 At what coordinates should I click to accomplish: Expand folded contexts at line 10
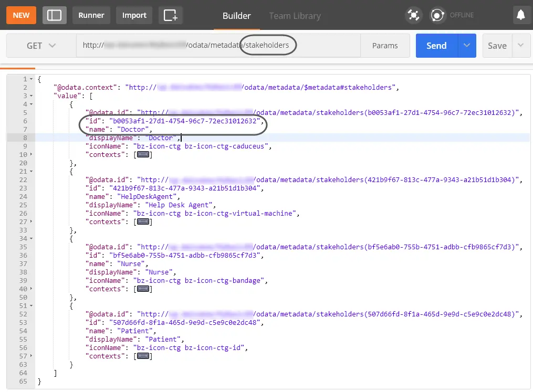(32, 154)
